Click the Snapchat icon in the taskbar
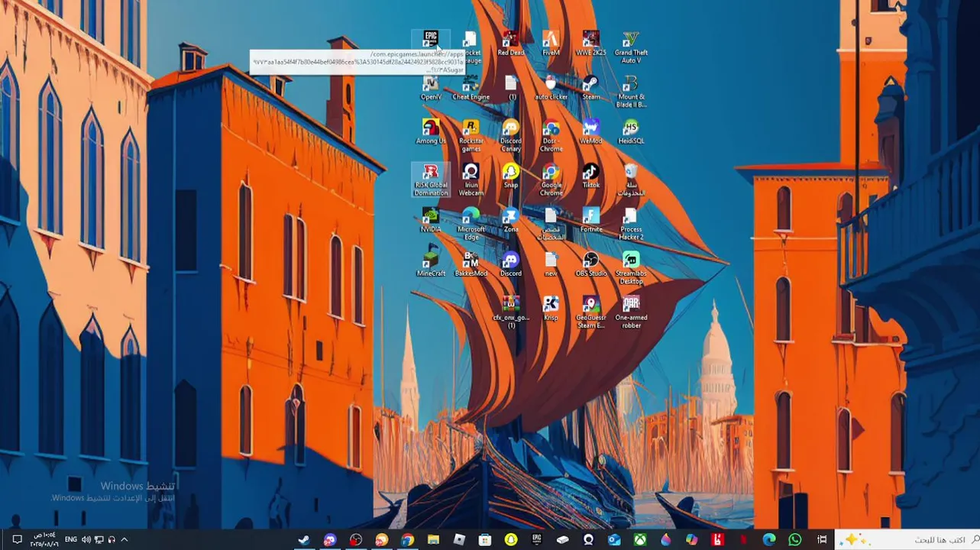Viewport: 980px width, 550px height. 511,539
